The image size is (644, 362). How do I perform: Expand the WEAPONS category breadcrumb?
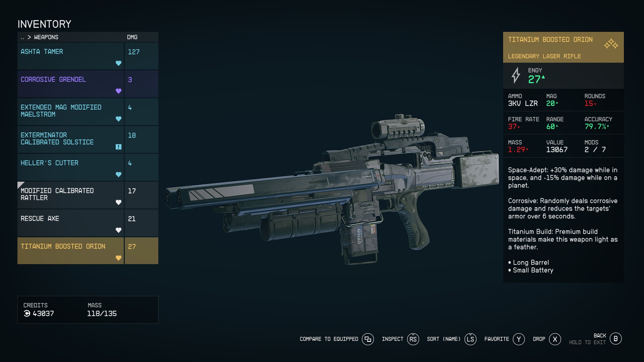(x=46, y=37)
